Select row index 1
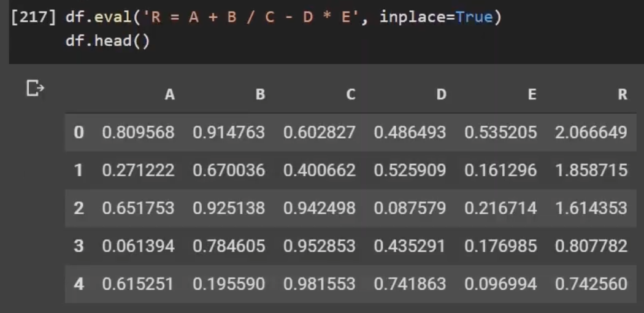Screen dimensions: 644x313 pyautogui.click(x=79, y=170)
